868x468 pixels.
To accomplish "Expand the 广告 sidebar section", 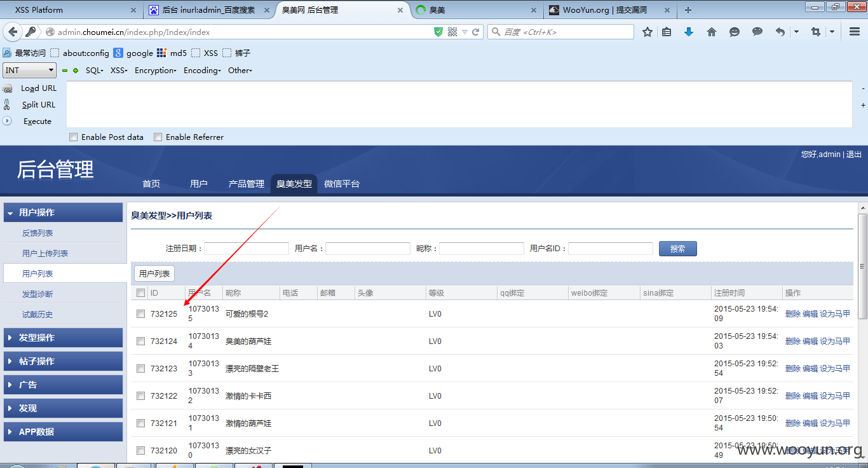I will pyautogui.click(x=63, y=385).
